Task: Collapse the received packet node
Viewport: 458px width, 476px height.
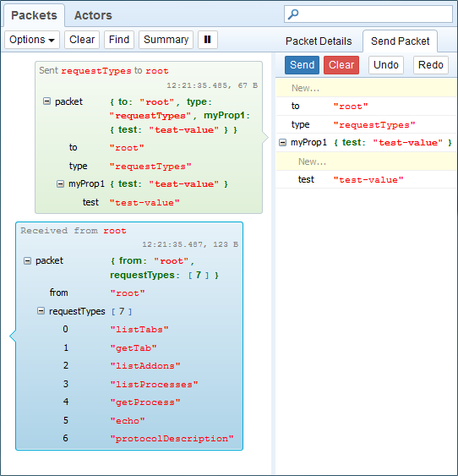Action: [27, 260]
